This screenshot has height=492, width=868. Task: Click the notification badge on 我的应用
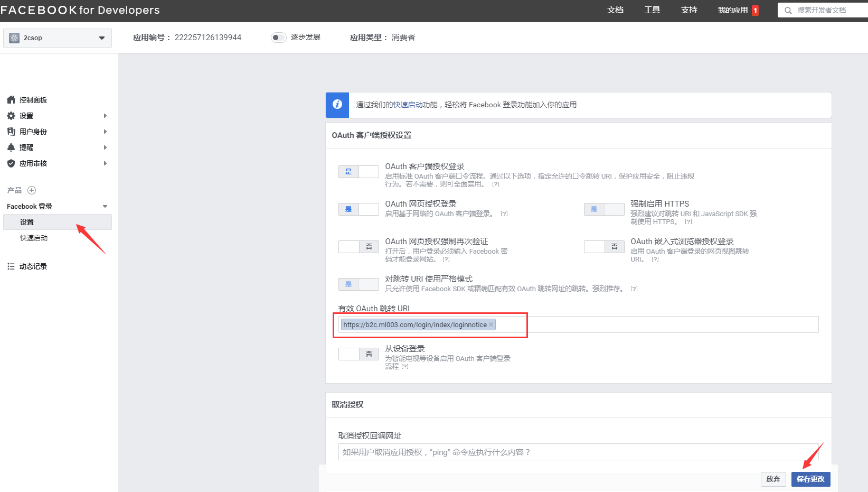(x=756, y=10)
